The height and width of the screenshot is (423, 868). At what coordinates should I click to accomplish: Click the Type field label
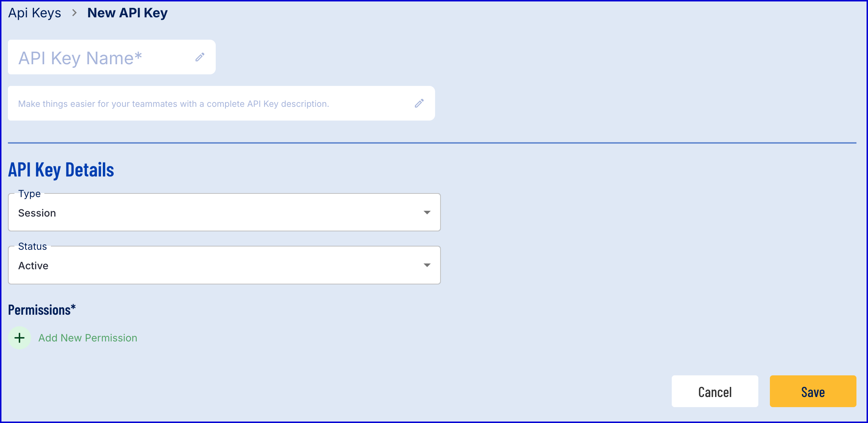[x=30, y=194]
